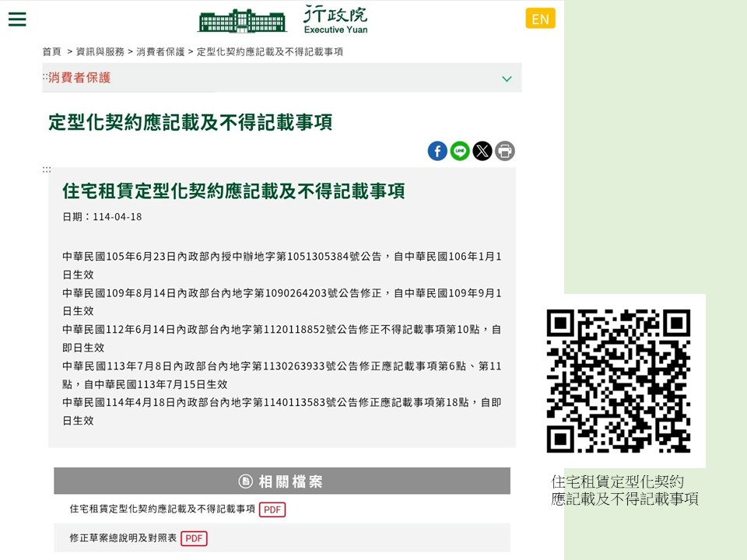The height and width of the screenshot is (560, 747).
Task: Open the hamburger navigation menu
Action: (17, 19)
